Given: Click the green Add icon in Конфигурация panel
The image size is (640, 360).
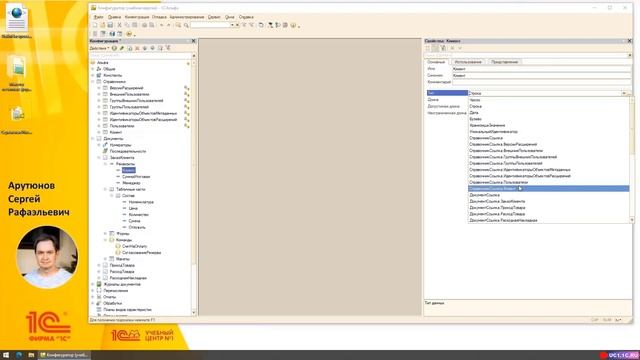Looking at the screenshot, I should coord(114,48).
